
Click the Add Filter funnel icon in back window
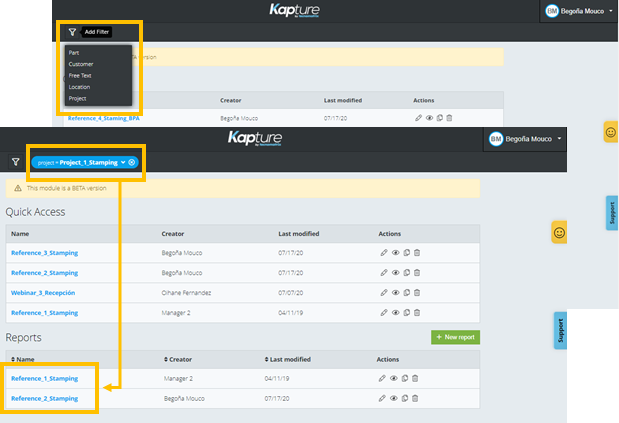tap(72, 32)
